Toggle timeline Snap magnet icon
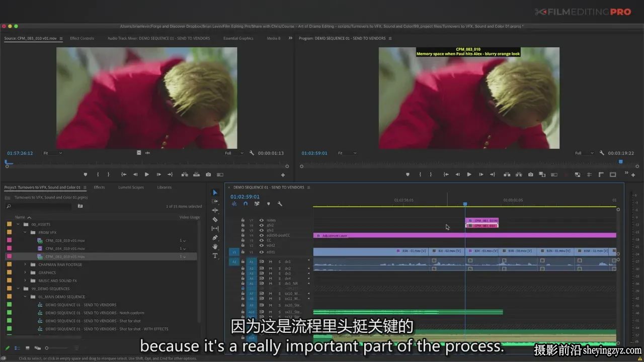Screen dimensions: 644x362 coord(246,204)
